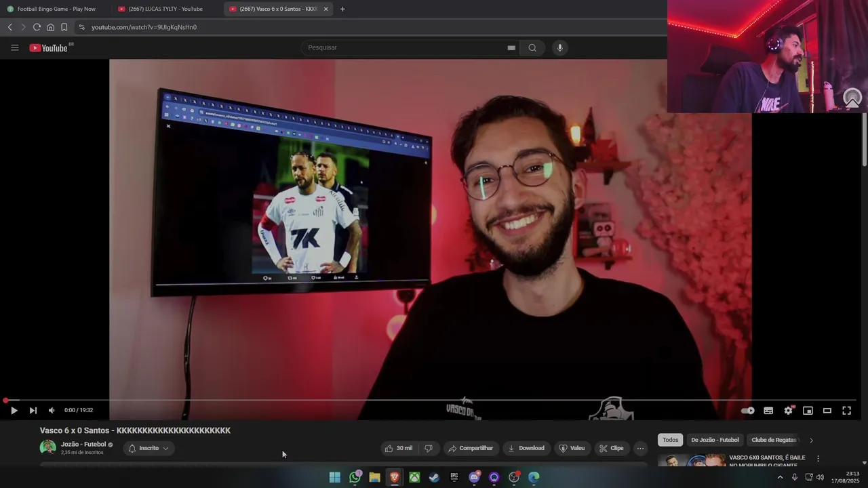Click the page vertical scrollbar
Viewport: 868px width, 488px height.
(x=865, y=139)
